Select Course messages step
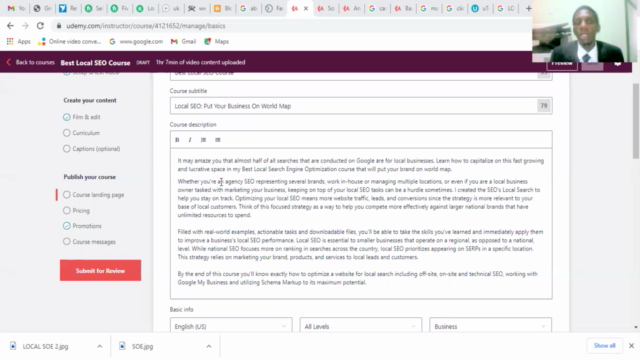Screen dimensions: 640x360 click(x=89, y=242)
